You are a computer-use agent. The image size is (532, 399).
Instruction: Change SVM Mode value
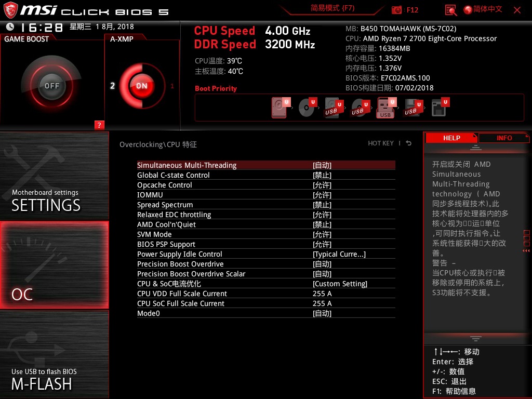tap(322, 234)
